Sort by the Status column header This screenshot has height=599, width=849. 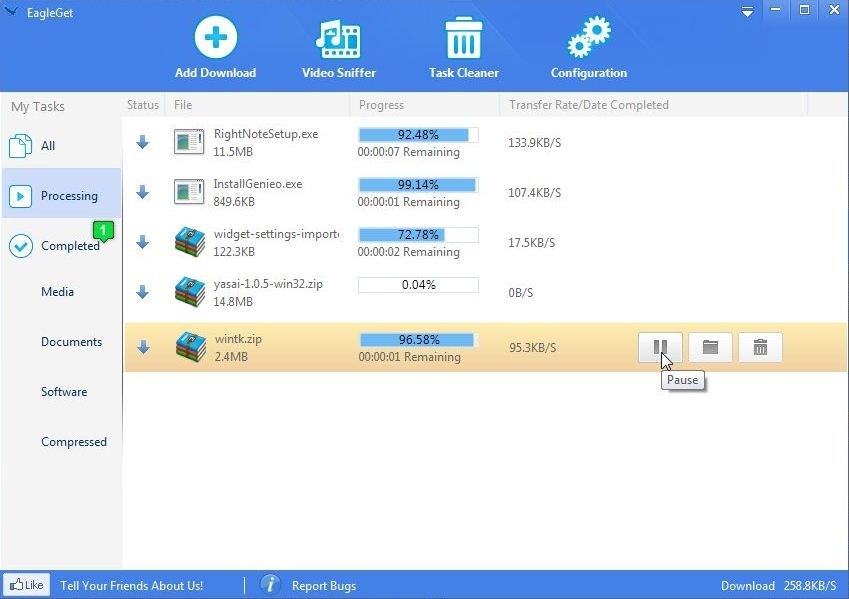coord(143,105)
